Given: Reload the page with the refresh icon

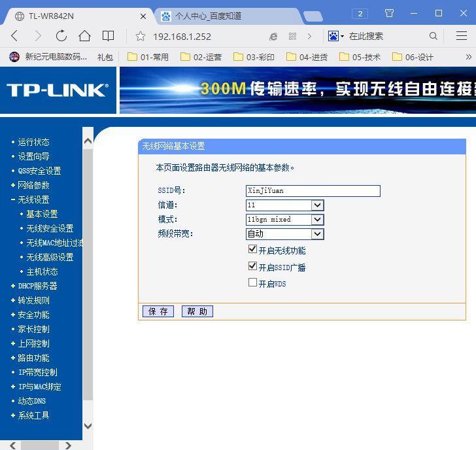Looking at the screenshot, I should pyautogui.click(x=61, y=36).
